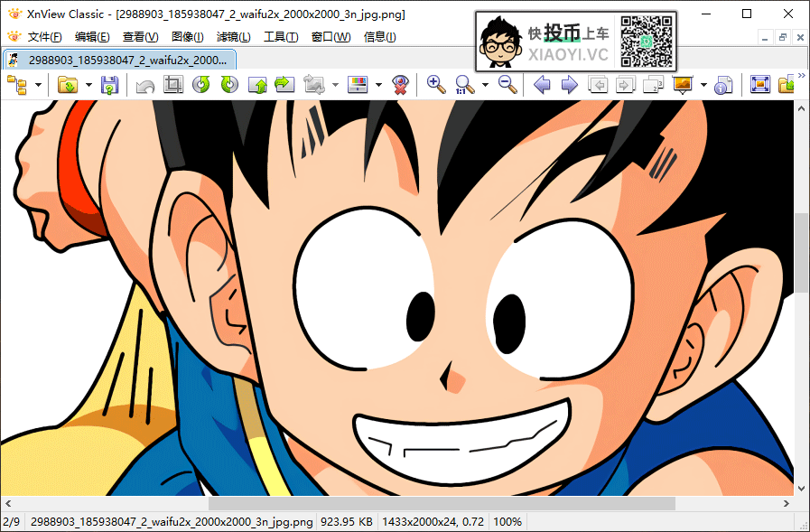
Task: Click the 1:1 actual size zoom icon
Action: click(465, 85)
